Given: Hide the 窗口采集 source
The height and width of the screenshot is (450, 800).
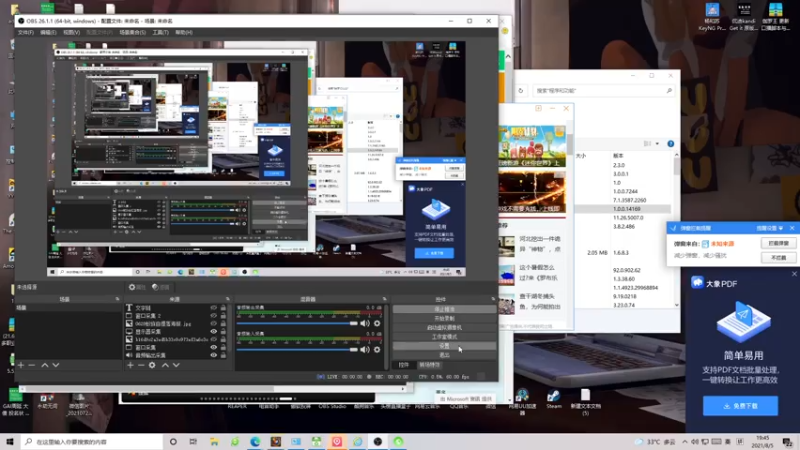Looking at the screenshot, I should pos(213,347).
